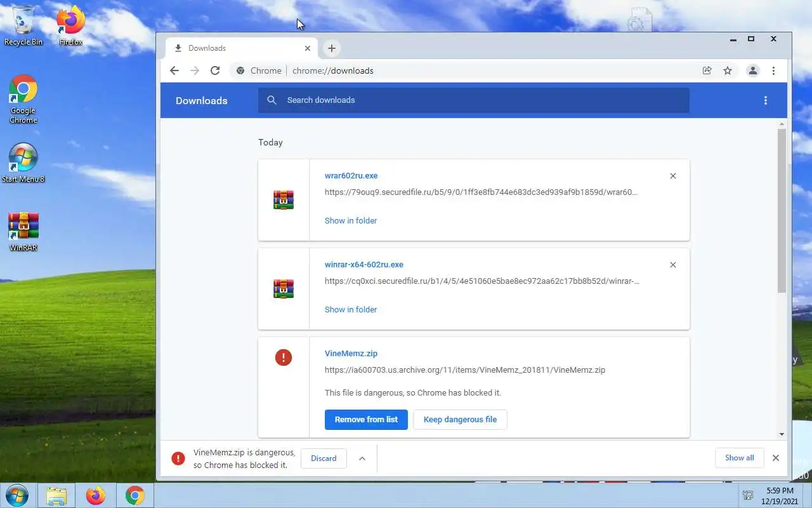Click Show all downloads button
The image size is (812, 508).
click(x=740, y=458)
